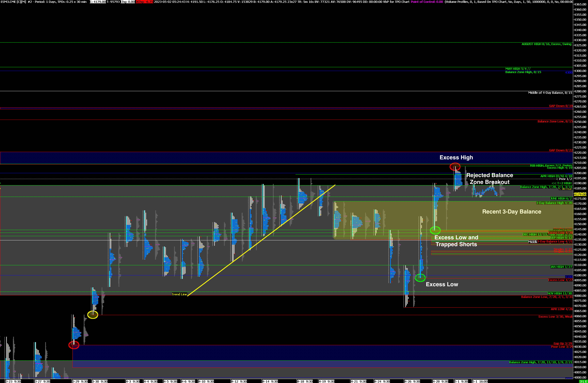Click the red circle at 3-29 poor low
Viewport: 588px width, 383px height.
tap(74, 345)
